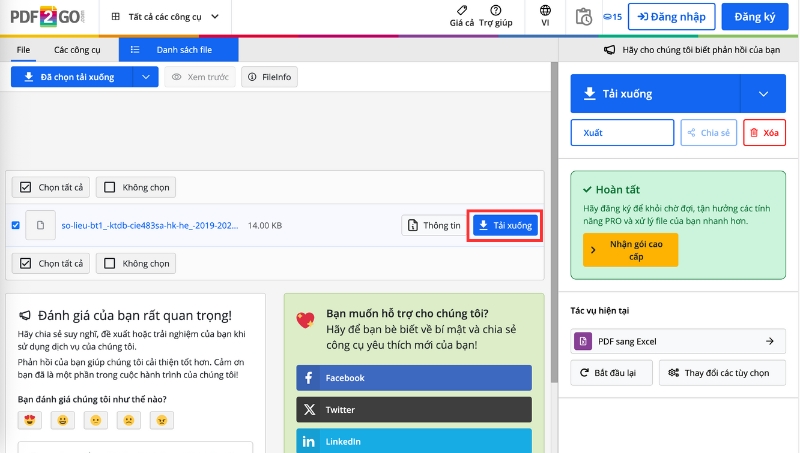Click the so-lieu-bt1 file name link

pyautogui.click(x=150, y=226)
